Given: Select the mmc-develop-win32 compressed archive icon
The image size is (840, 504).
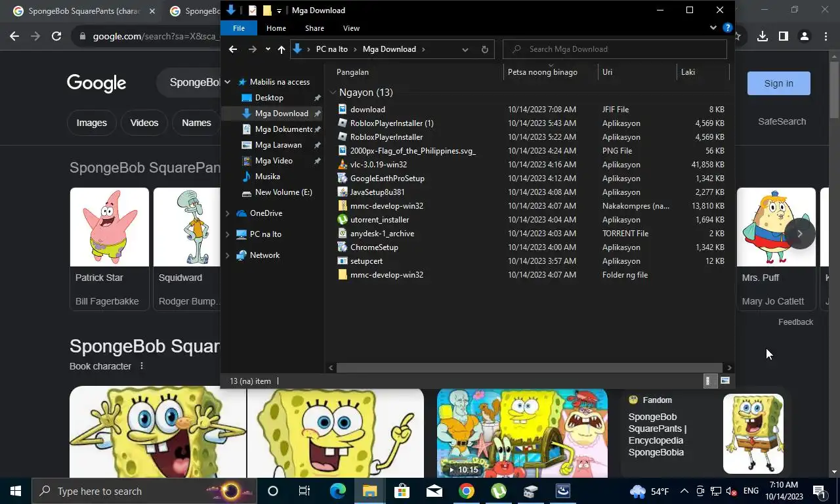Looking at the screenshot, I should pyautogui.click(x=342, y=206).
